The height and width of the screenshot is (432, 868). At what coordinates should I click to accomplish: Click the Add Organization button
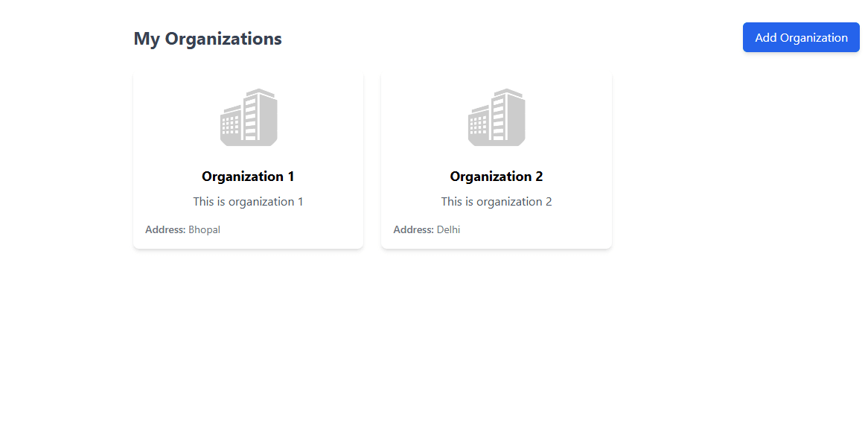(x=801, y=37)
